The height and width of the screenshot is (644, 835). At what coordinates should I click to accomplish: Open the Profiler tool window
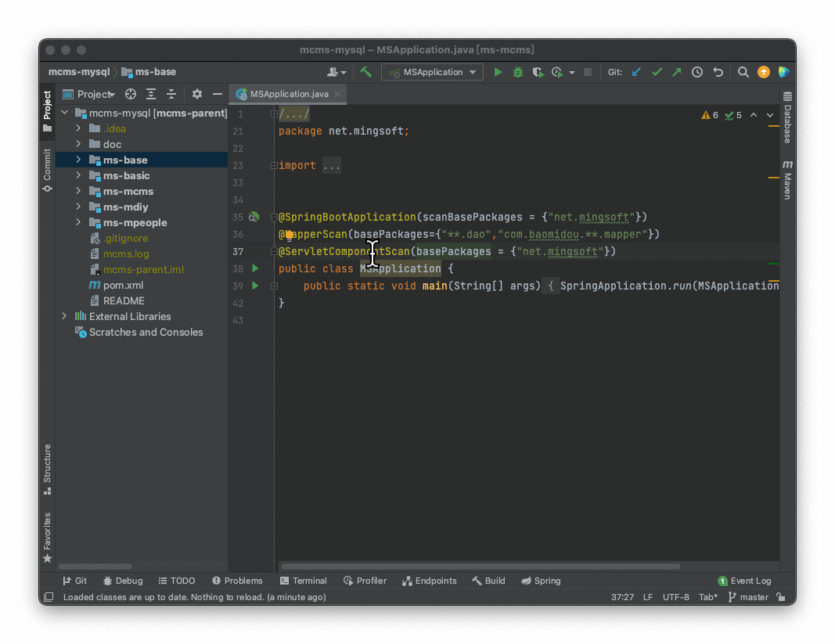(x=365, y=581)
